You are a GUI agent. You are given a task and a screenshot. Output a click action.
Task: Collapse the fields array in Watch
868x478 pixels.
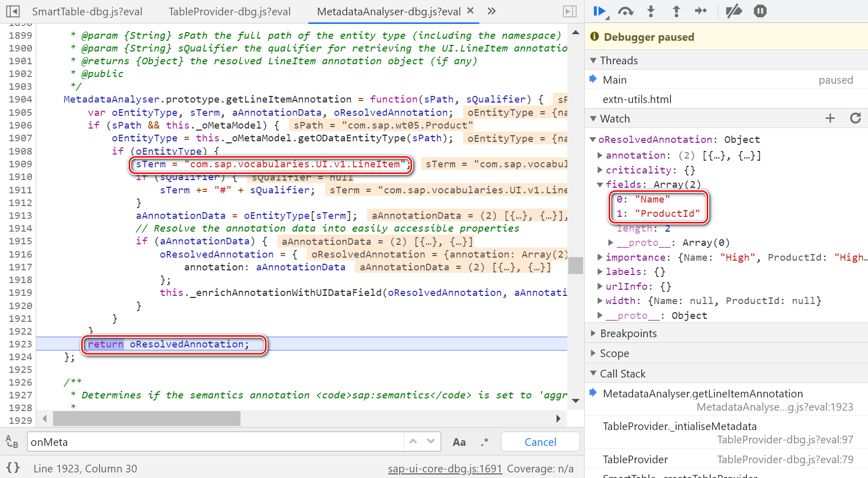pyautogui.click(x=600, y=185)
